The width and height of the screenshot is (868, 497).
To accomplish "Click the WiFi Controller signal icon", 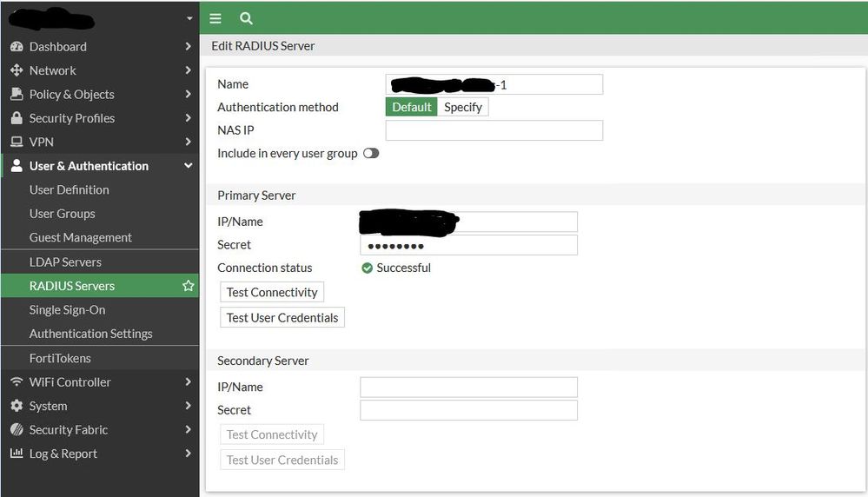I will pyautogui.click(x=17, y=382).
